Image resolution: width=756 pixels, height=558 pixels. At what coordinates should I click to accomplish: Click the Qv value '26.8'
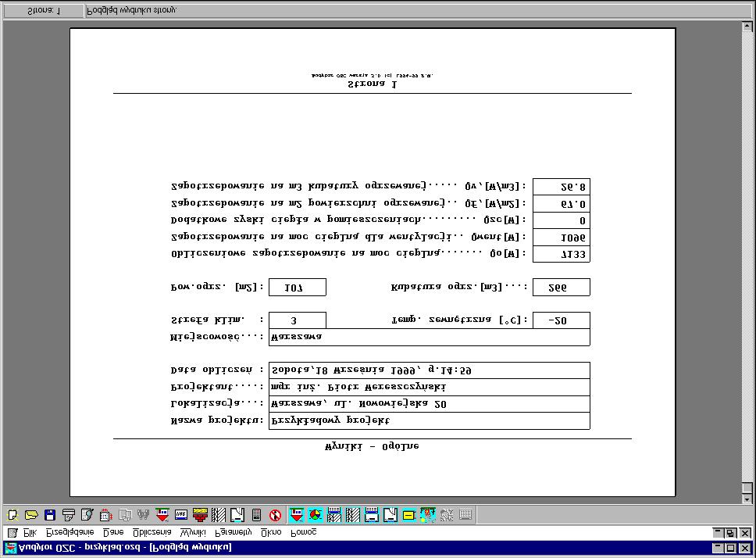[x=562, y=187]
